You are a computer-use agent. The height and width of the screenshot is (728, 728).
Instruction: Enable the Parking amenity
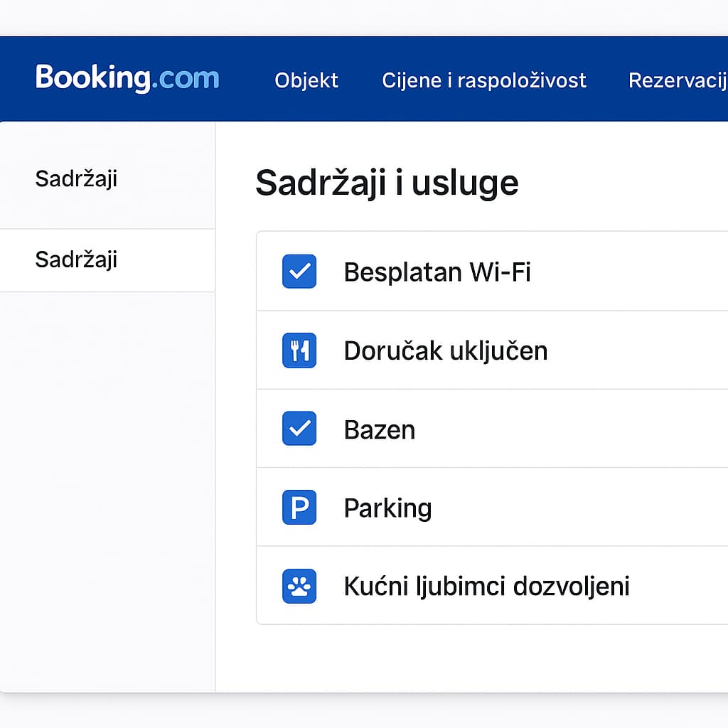pos(299,508)
